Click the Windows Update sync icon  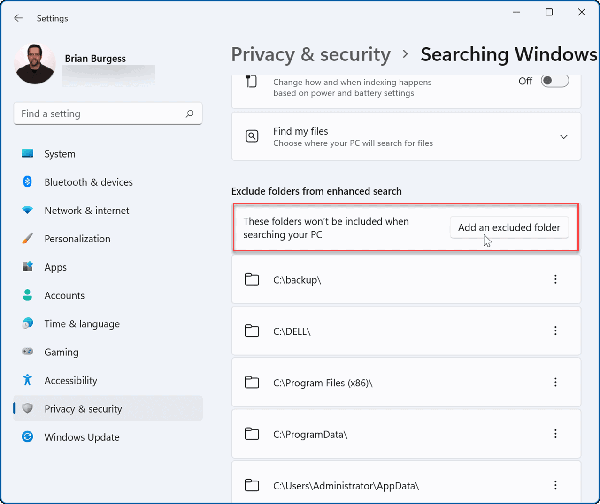point(28,437)
